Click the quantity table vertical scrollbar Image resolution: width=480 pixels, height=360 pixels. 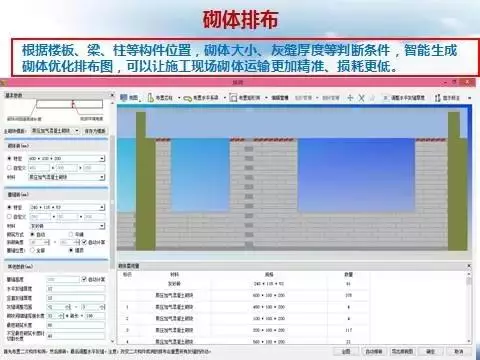tap(469, 280)
